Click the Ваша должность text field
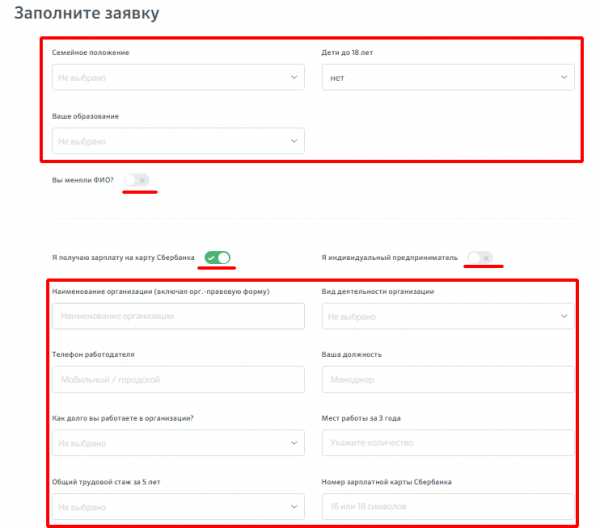 [448, 380]
